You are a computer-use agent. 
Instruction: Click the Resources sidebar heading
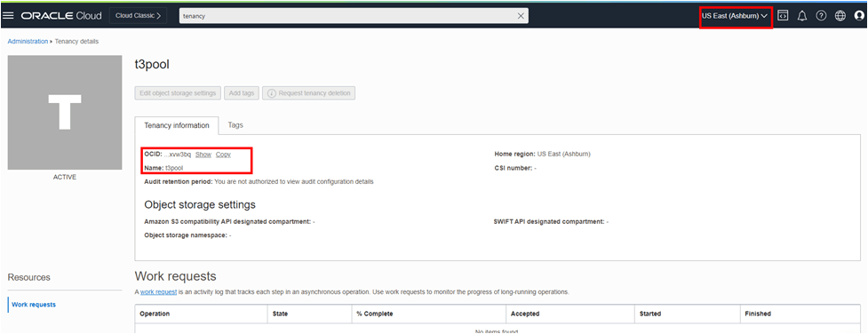28,277
